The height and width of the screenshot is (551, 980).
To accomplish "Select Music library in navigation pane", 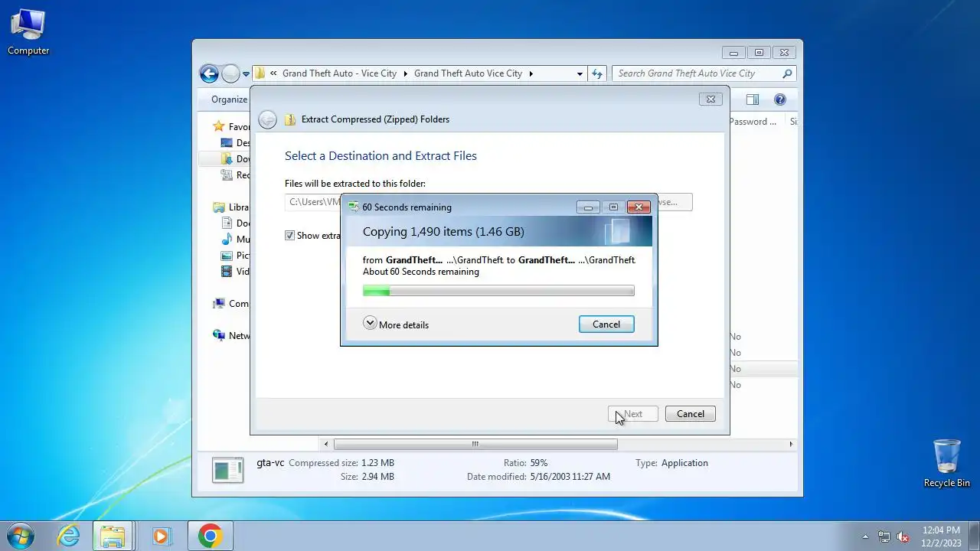I will pyautogui.click(x=236, y=239).
